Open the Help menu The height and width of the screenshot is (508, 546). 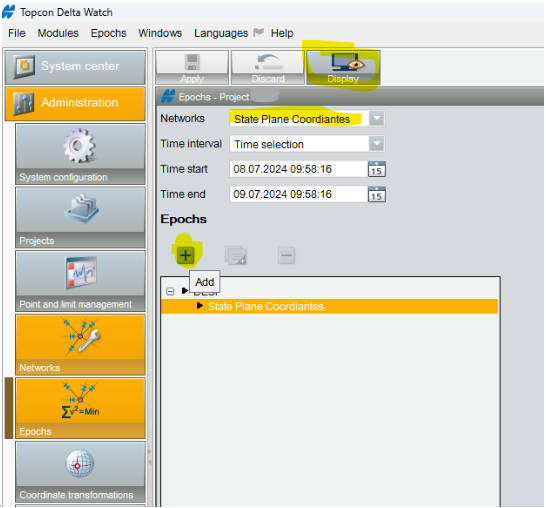tap(282, 33)
